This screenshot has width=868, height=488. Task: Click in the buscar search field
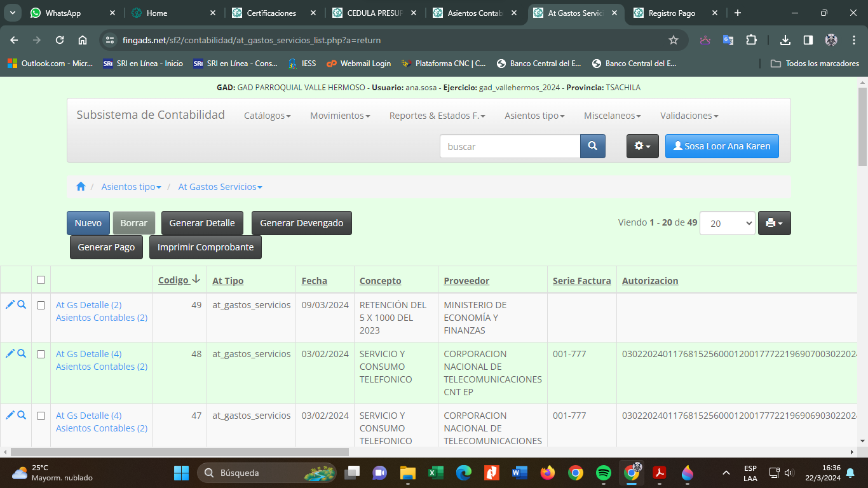510,146
